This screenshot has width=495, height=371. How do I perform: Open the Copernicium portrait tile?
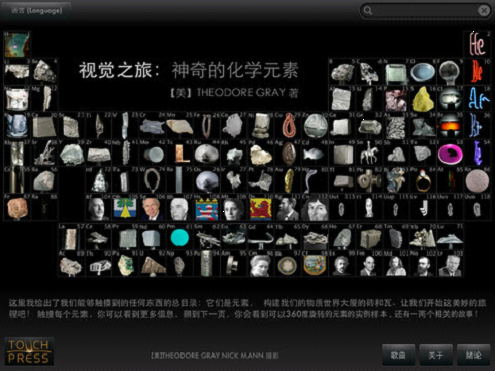point(315,208)
